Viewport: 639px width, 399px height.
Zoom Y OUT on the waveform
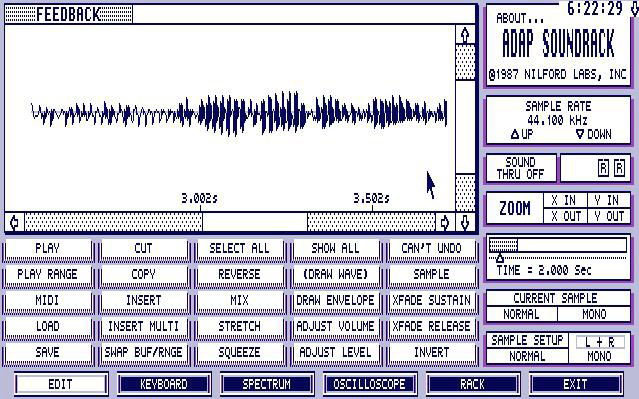(609, 216)
